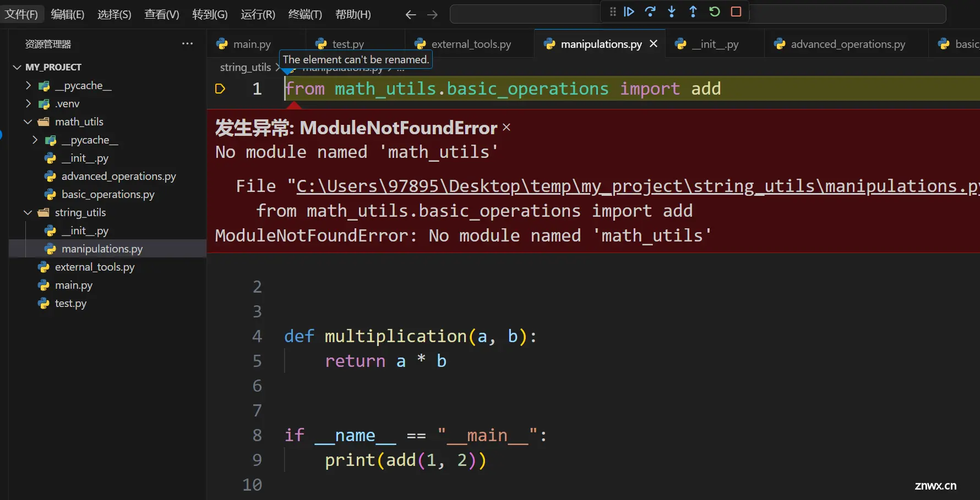Click the 资源管理器 panel title
The width and height of the screenshot is (980, 500).
tap(48, 44)
